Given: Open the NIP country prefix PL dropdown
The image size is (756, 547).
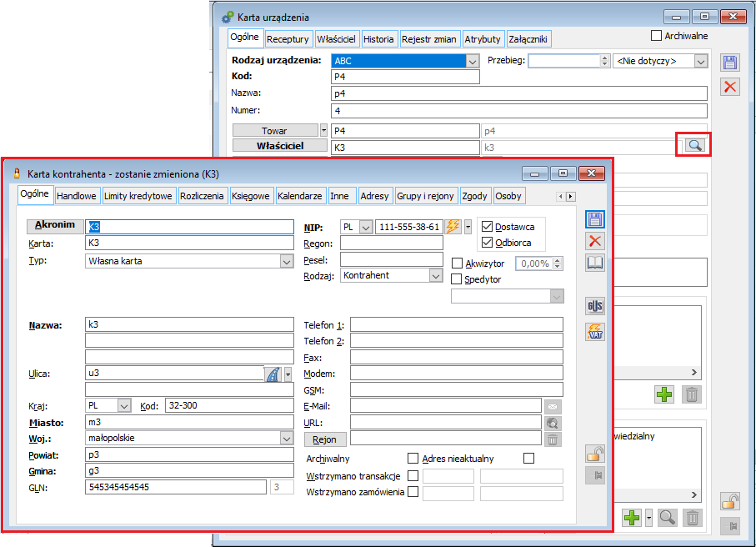Looking at the screenshot, I should (366, 227).
